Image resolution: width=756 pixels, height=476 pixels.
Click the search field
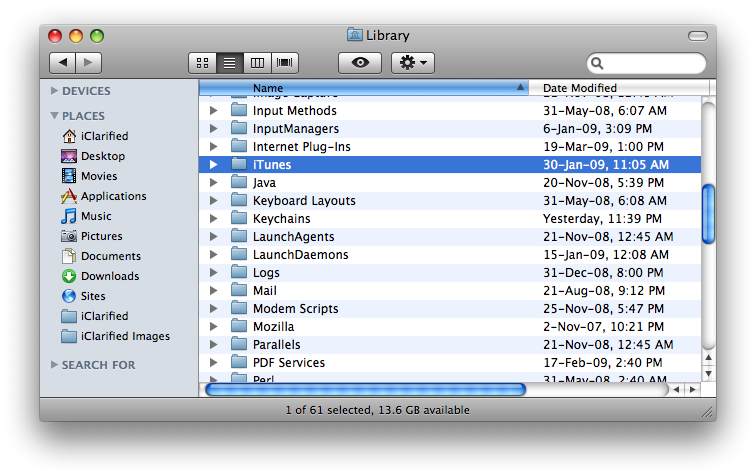[x=650, y=64]
